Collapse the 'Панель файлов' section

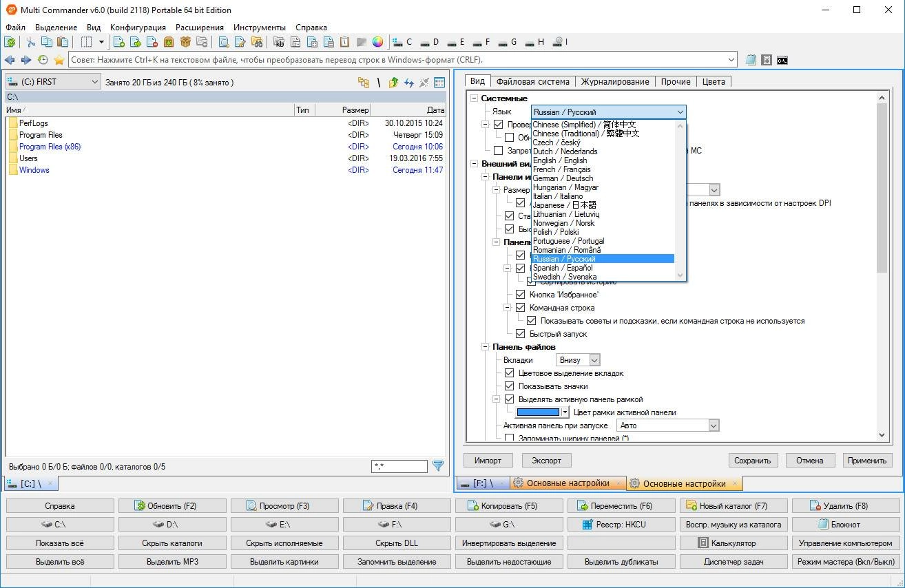485,347
